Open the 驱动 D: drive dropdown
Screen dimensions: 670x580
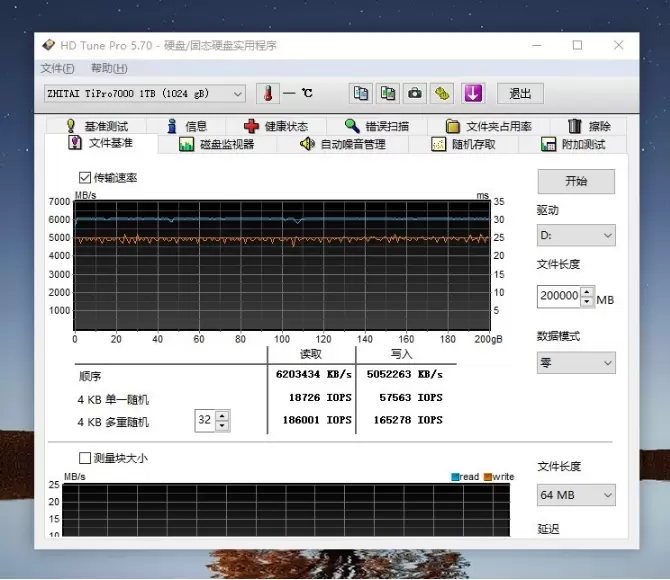[x=576, y=235]
